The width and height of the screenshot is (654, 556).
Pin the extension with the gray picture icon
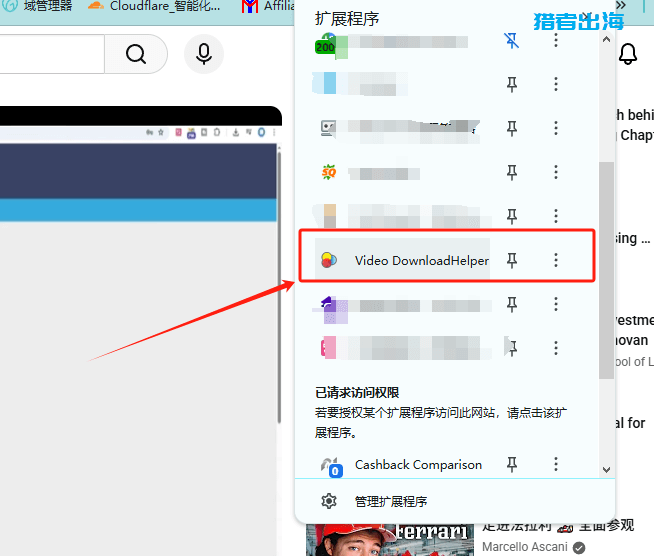[x=512, y=128]
